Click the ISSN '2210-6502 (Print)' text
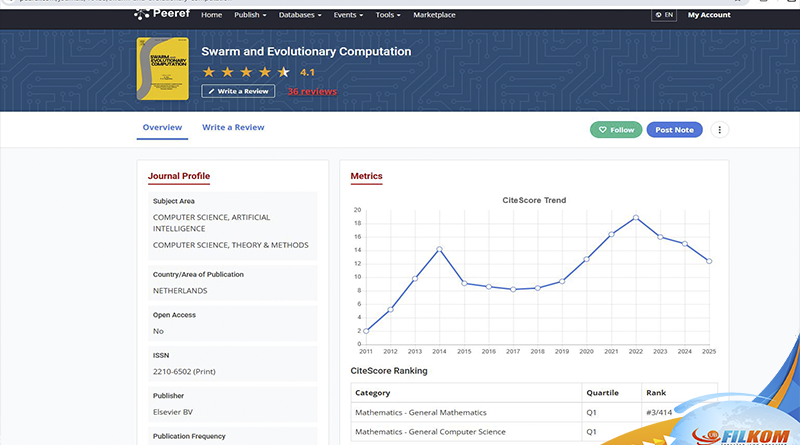Image resolution: width=800 pixels, height=445 pixels. point(184,372)
